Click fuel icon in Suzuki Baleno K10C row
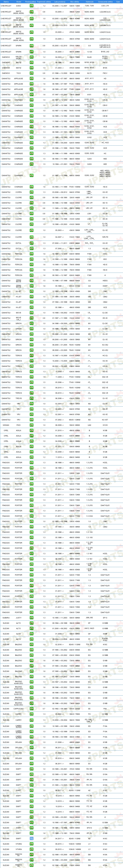 (31, 644)
